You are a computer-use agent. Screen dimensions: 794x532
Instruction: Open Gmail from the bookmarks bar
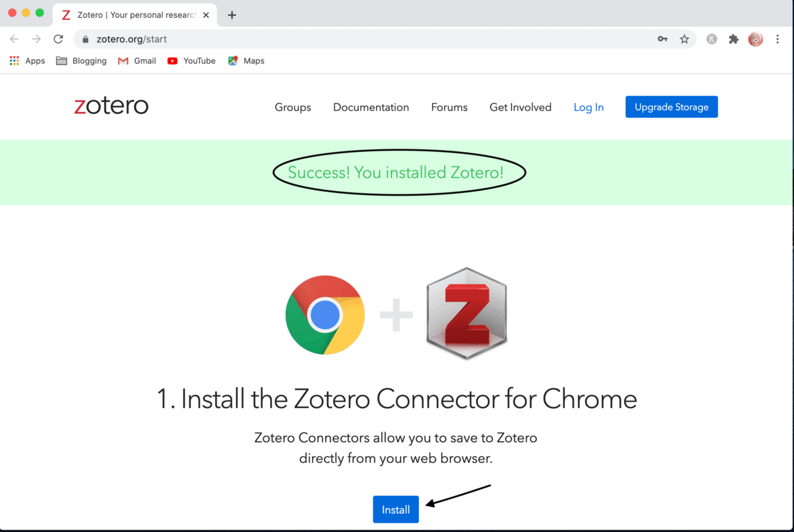[136, 60]
